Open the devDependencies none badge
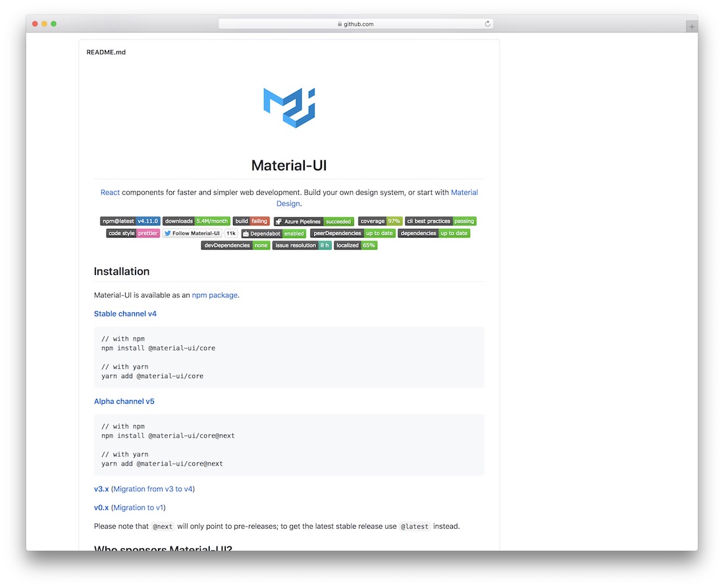Screen dimensions: 724x588 (236, 245)
